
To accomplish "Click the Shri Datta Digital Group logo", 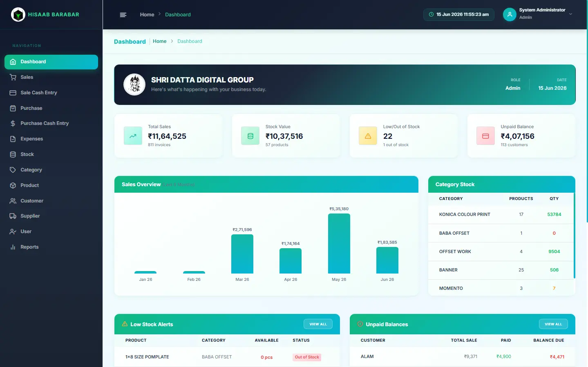I will 134,85.
